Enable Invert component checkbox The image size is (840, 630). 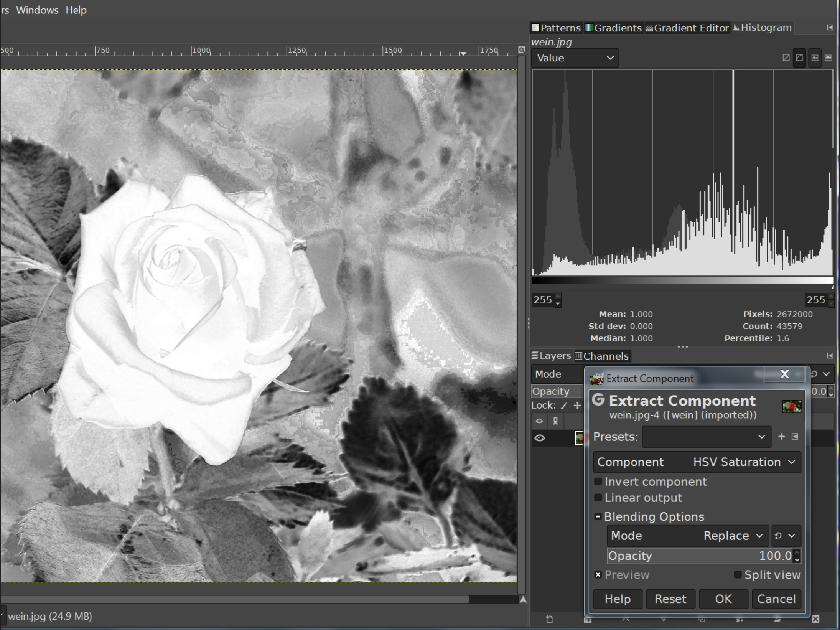tap(598, 482)
